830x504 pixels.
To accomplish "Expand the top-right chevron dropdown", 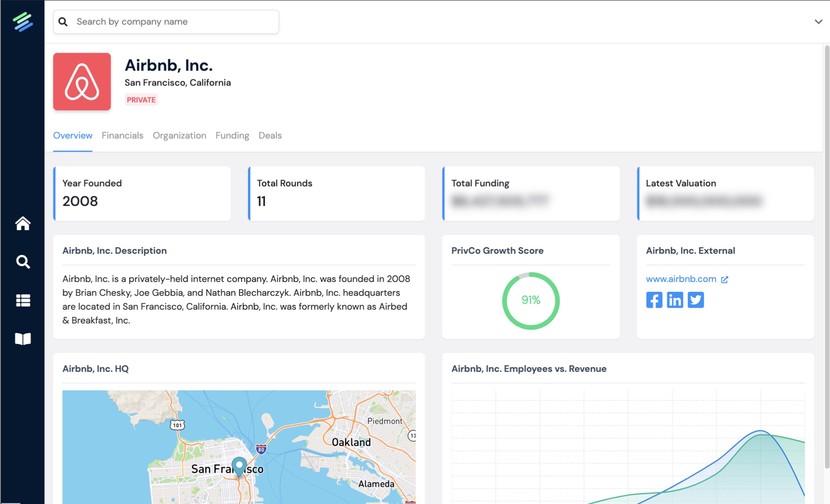I will (x=818, y=21).
